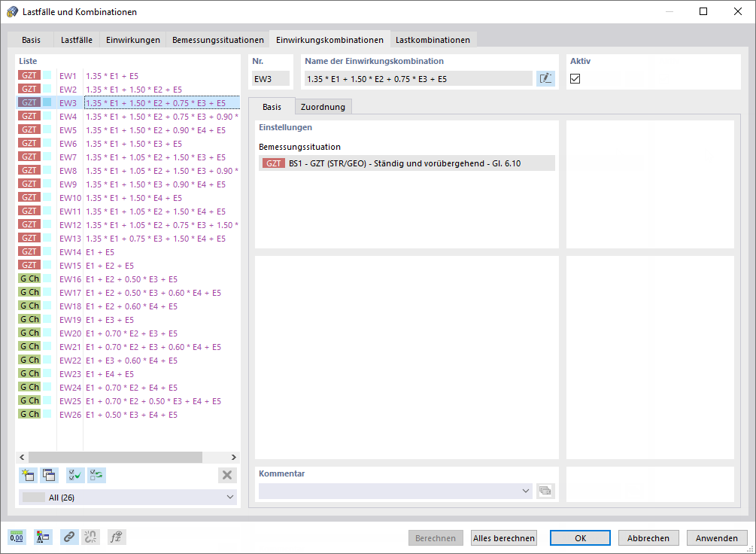Select row EW23 'E1 + E4 + E5'
This screenshot has height=554, width=756.
tap(128, 373)
